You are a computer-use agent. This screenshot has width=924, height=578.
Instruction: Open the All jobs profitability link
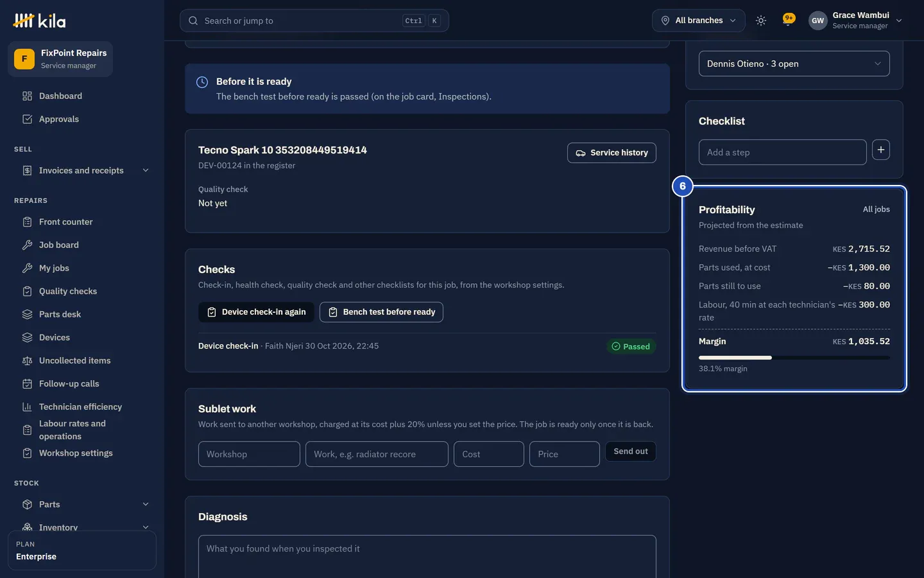click(x=877, y=209)
